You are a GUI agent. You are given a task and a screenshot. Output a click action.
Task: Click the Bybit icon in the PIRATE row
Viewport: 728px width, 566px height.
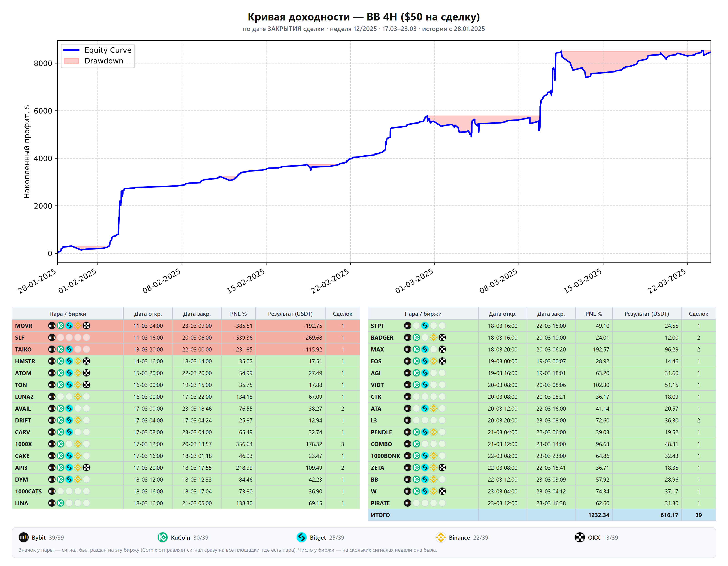(x=408, y=503)
